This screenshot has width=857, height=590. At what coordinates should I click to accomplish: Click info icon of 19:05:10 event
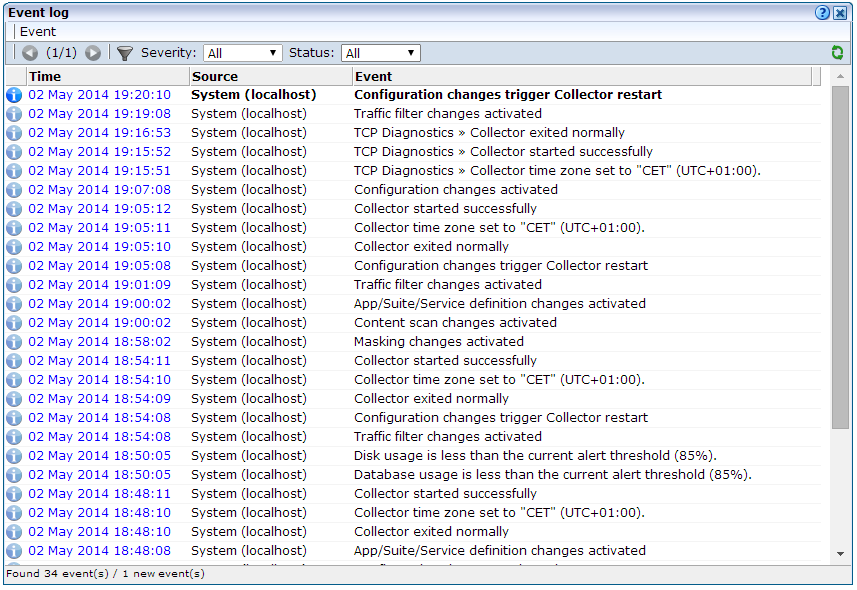pyautogui.click(x=14, y=247)
